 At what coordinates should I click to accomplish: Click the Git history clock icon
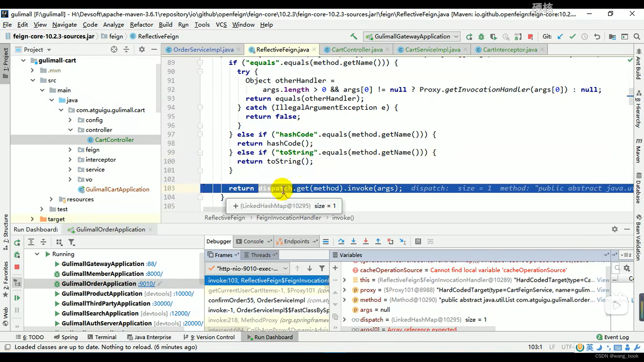tap(584, 37)
